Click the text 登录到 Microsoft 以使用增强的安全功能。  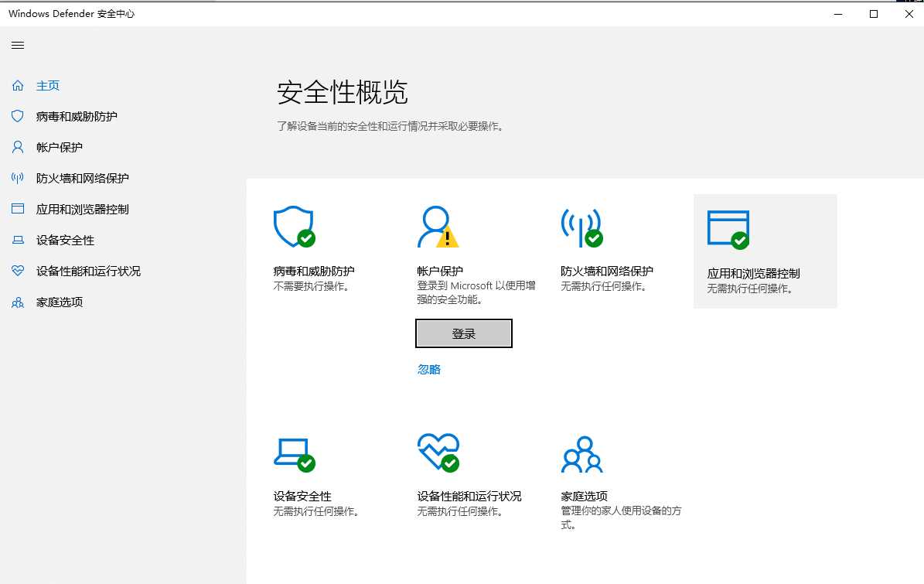click(476, 292)
